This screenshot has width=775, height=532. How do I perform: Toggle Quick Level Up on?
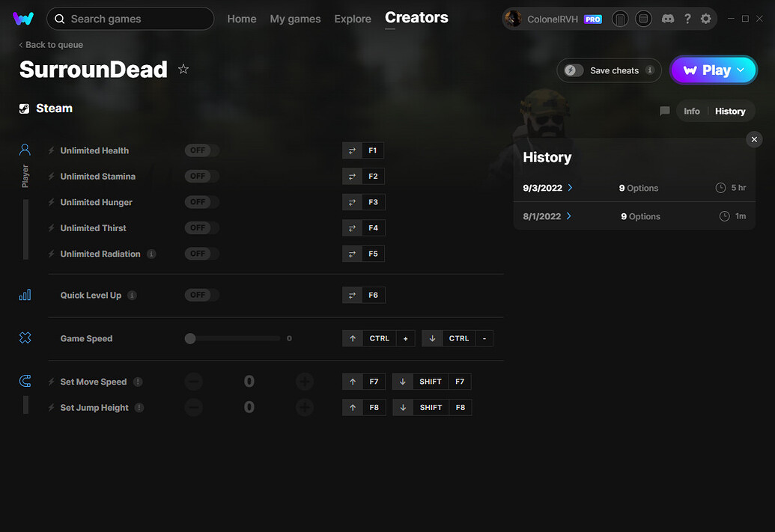pyautogui.click(x=201, y=294)
